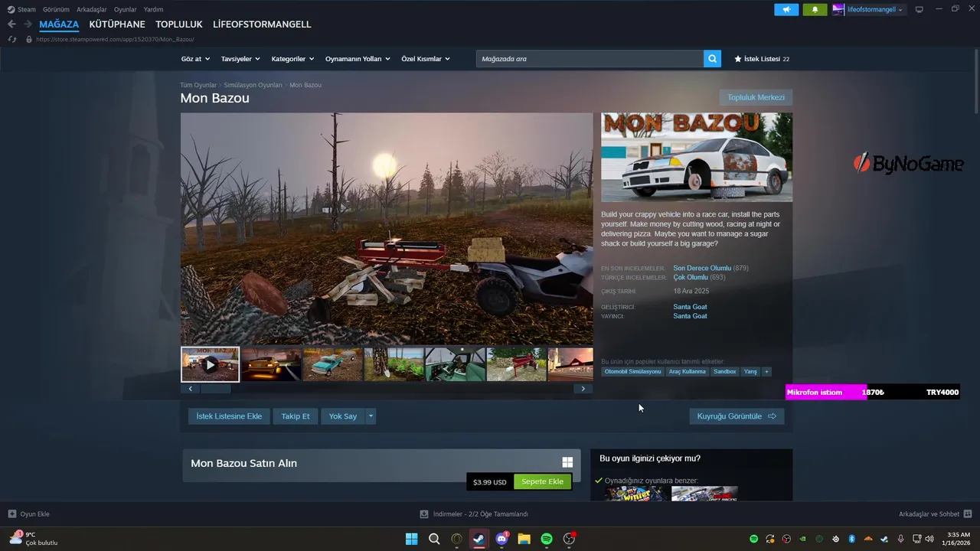Viewport: 980px width, 551px height.
Task: Click the Topluluk Merkezi button
Action: coord(756,97)
